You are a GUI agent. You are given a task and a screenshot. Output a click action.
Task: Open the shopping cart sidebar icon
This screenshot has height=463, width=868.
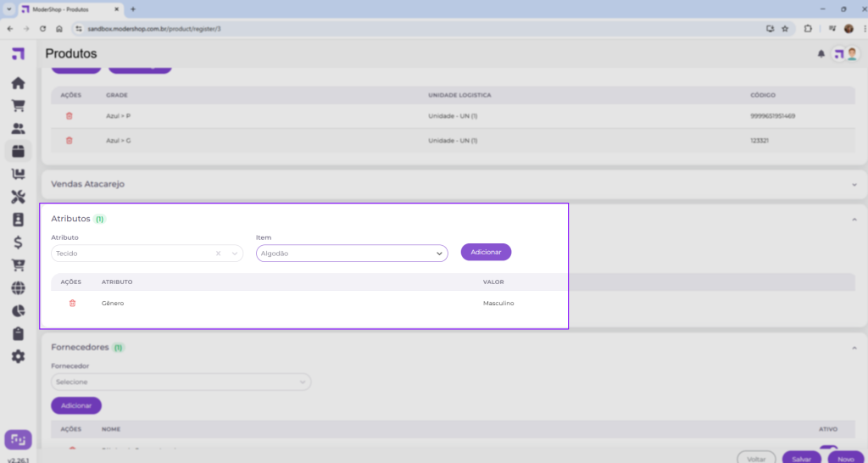[18, 106]
